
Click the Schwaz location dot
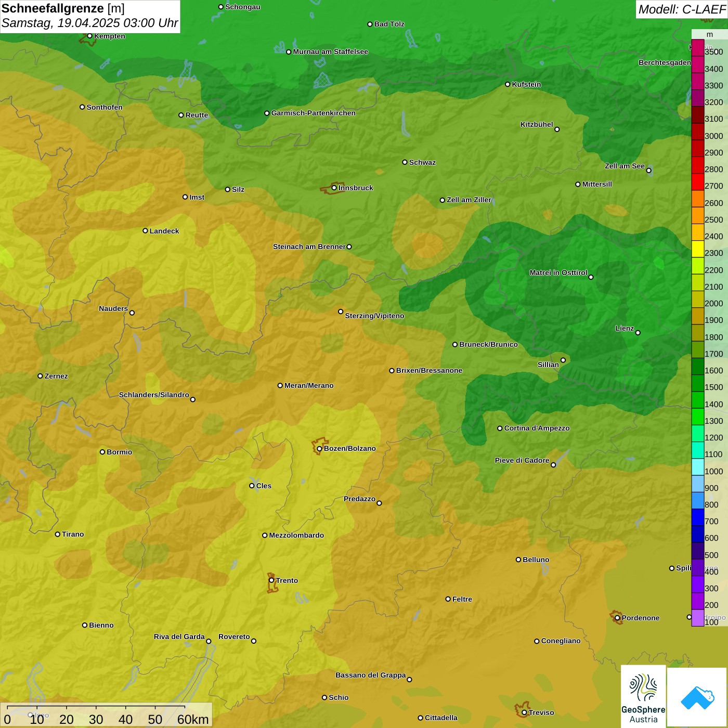coord(405,162)
